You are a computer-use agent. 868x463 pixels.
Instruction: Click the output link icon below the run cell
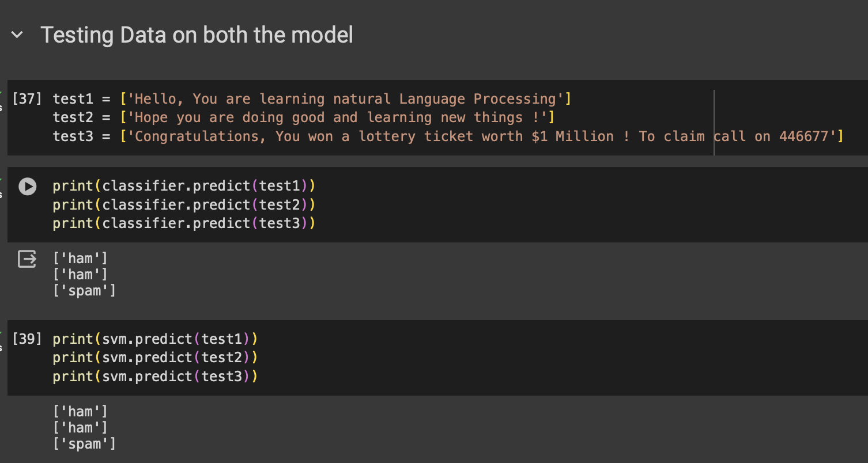[x=27, y=259]
